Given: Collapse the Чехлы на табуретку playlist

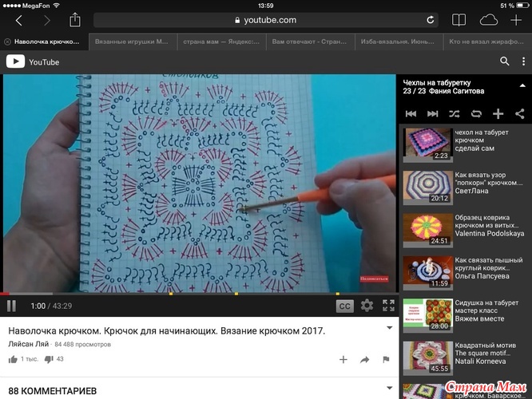Looking at the screenshot, I should point(522,85).
